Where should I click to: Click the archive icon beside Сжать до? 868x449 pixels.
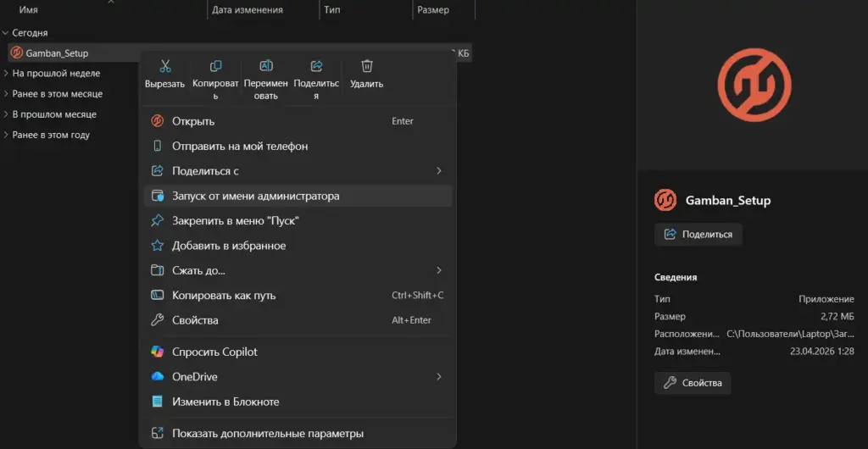pyautogui.click(x=157, y=270)
